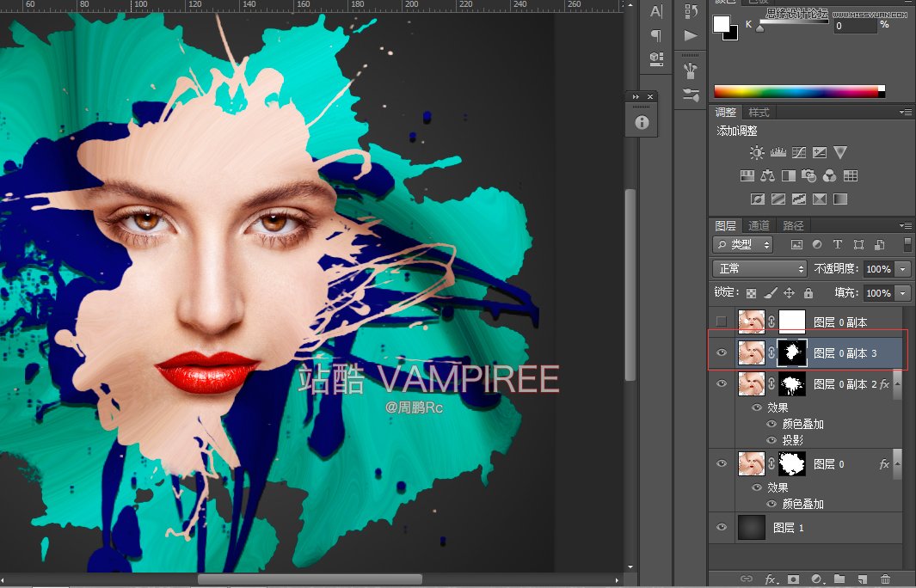Create new fill or adjustment layer
The image size is (916, 588).
click(x=817, y=579)
